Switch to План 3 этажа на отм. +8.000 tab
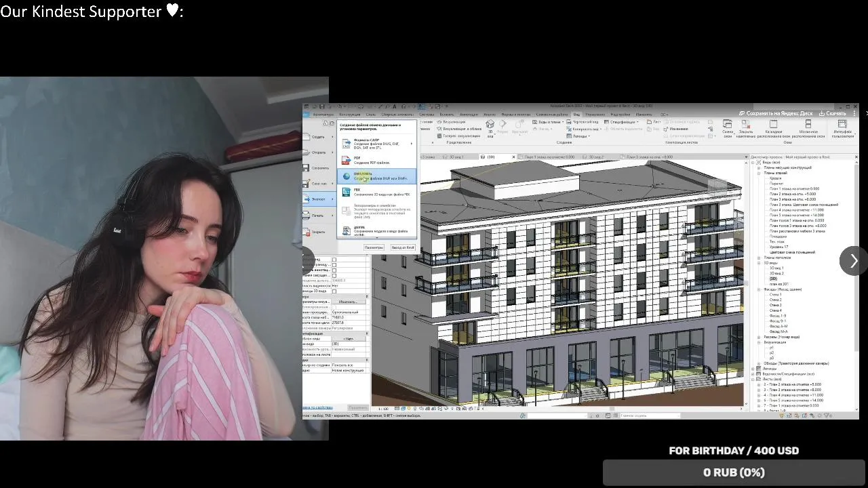868x488 pixels. (x=647, y=157)
